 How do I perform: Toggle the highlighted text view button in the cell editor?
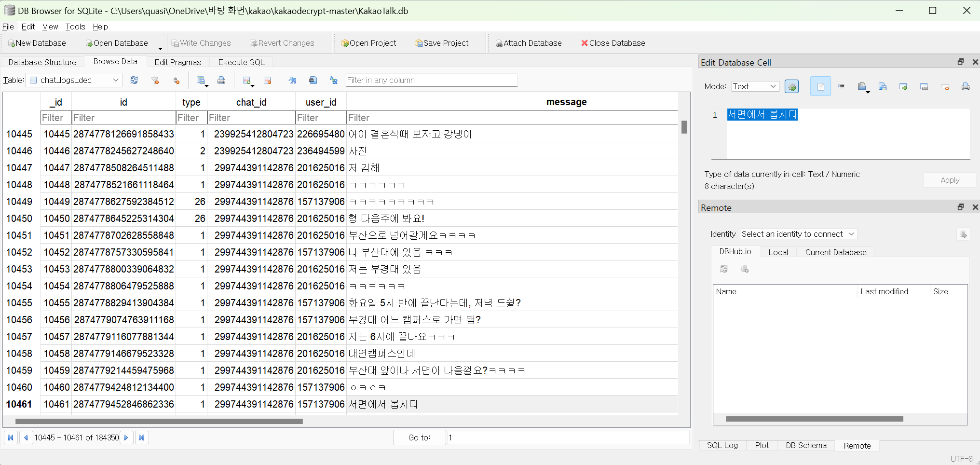click(820, 87)
